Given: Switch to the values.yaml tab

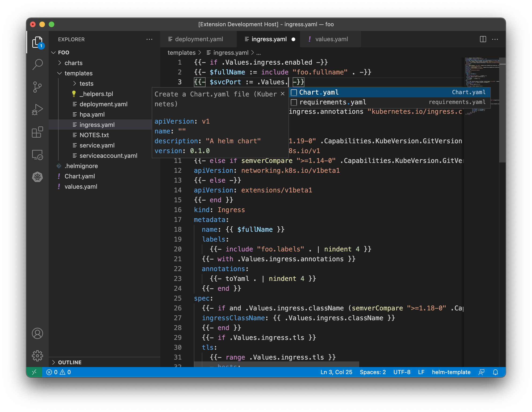Looking at the screenshot, I should click(x=331, y=39).
